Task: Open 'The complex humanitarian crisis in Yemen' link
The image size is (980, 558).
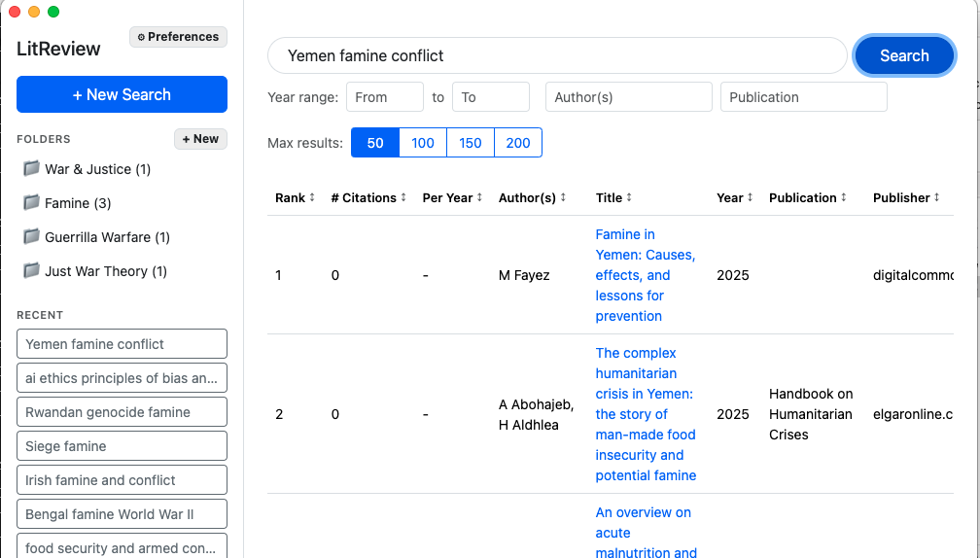Action: (x=646, y=414)
